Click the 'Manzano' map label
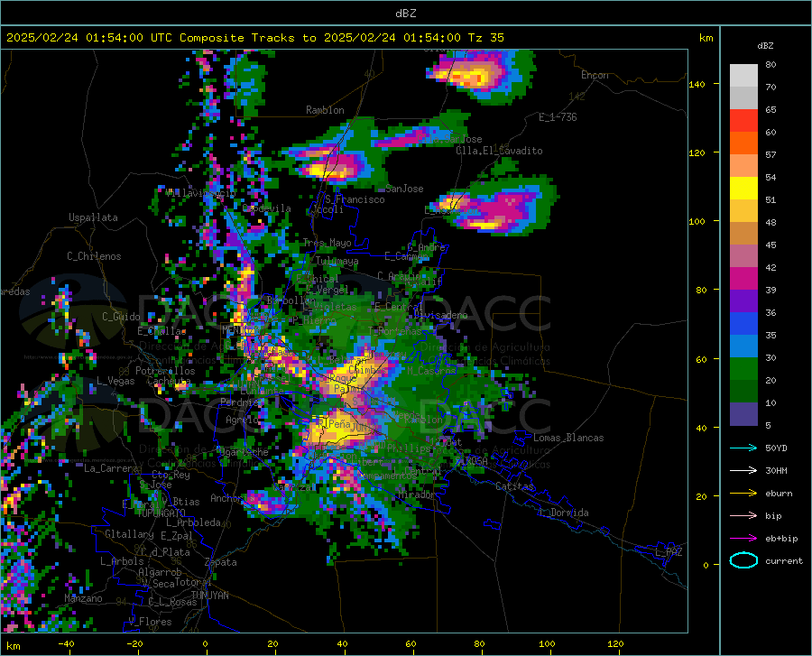The image size is (812, 656). point(83,598)
